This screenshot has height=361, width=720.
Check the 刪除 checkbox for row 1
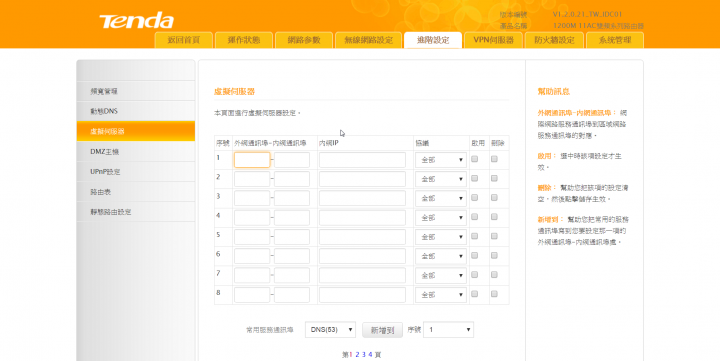(x=494, y=159)
